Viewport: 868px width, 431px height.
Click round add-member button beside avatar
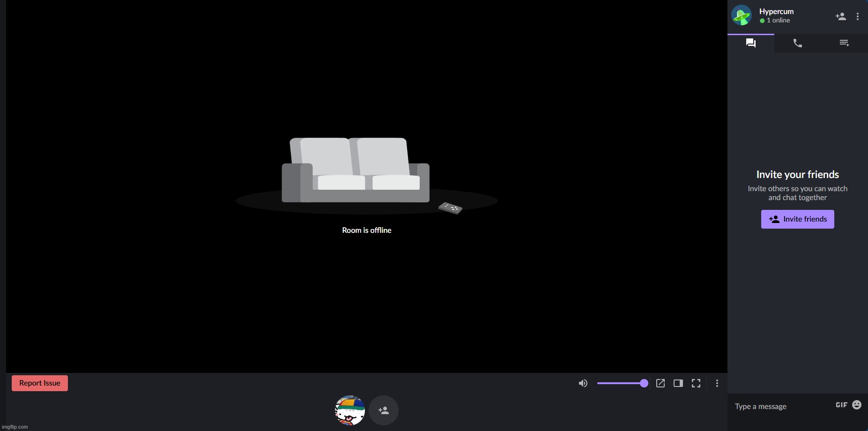(384, 410)
